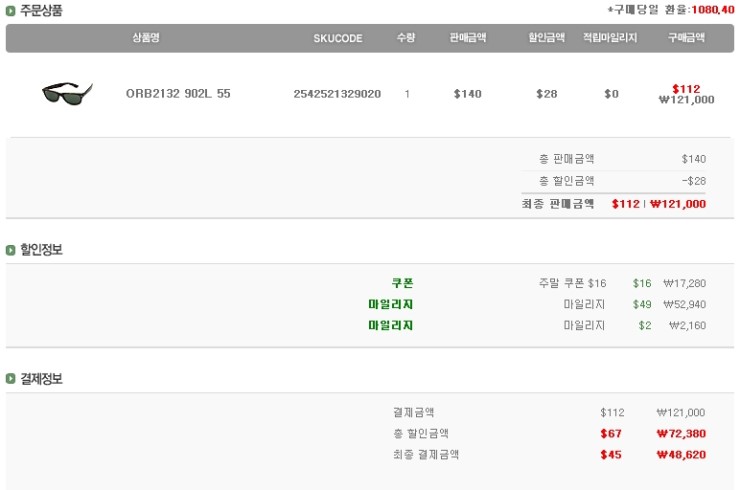Click the 판매금액 column header
Screen dimensions: 740x490
468,38
